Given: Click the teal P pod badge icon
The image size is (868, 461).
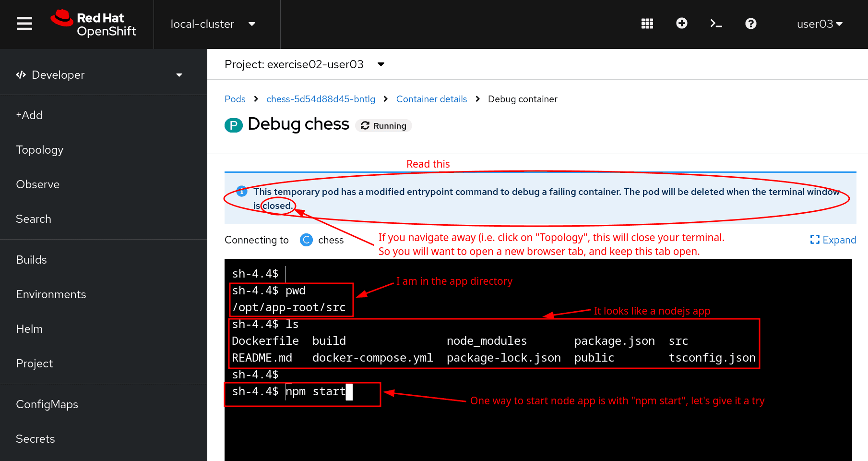Looking at the screenshot, I should 234,125.
